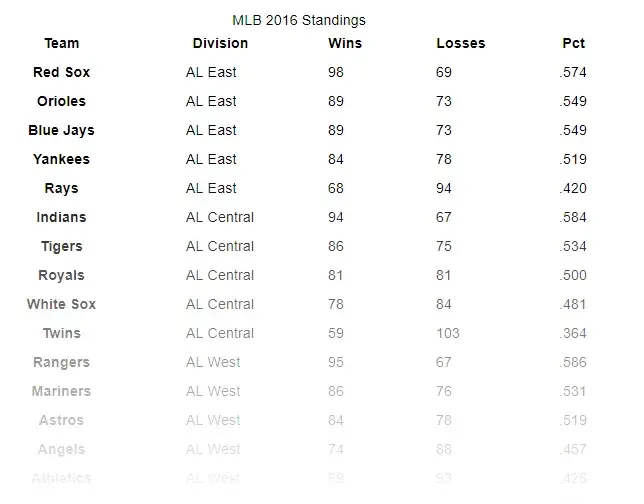Click the Division column header
The image size is (644, 504).
tap(220, 44)
